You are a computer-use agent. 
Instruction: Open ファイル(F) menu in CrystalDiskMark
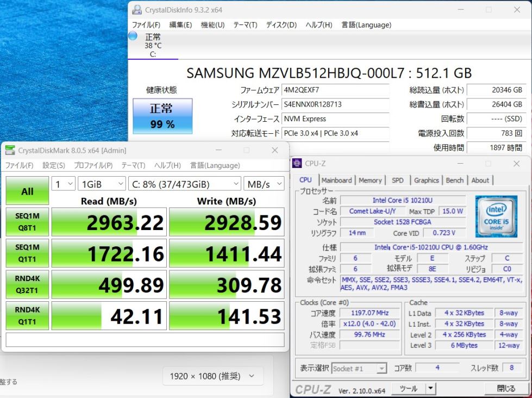[x=19, y=165]
